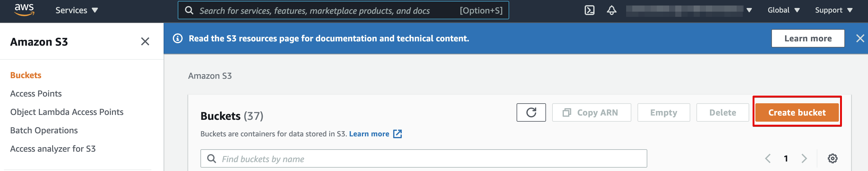Viewport: 868px width, 171px height.
Task: Go to next page of buckets
Action: [804, 158]
